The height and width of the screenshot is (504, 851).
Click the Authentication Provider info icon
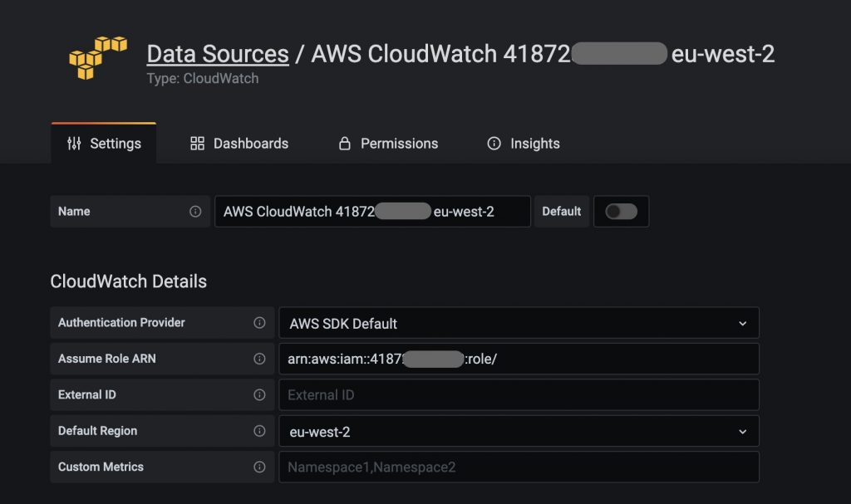pyautogui.click(x=259, y=323)
